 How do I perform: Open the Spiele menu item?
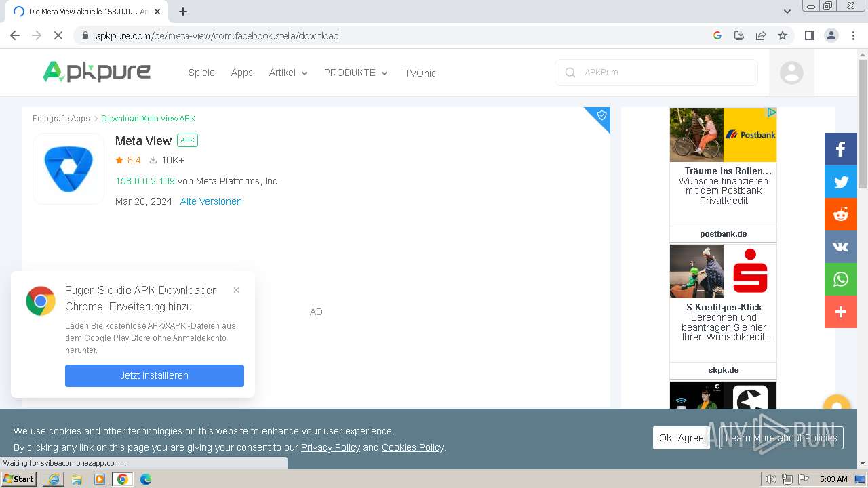coord(201,73)
